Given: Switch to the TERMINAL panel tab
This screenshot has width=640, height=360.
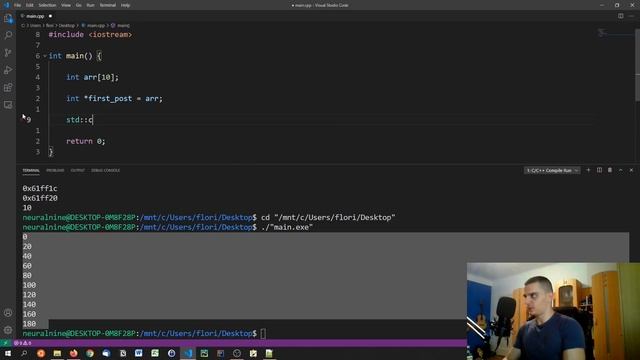Looking at the screenshot, I should (x=31, y=170).
